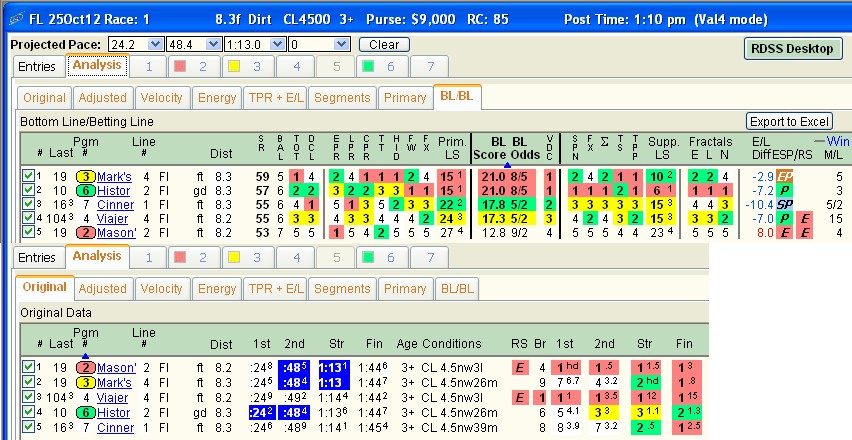Click the SP running style icon in Cinner's row
852x440 pixels.
784,205
